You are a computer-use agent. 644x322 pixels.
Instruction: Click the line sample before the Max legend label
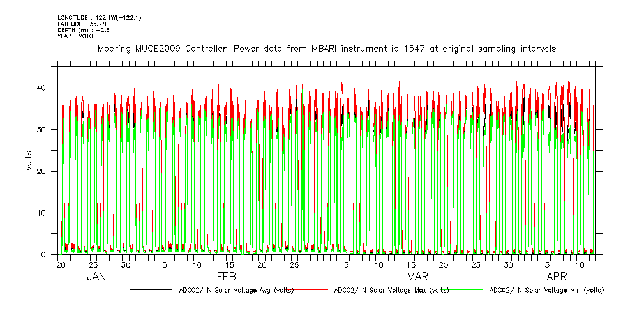[x=313, y=290]
